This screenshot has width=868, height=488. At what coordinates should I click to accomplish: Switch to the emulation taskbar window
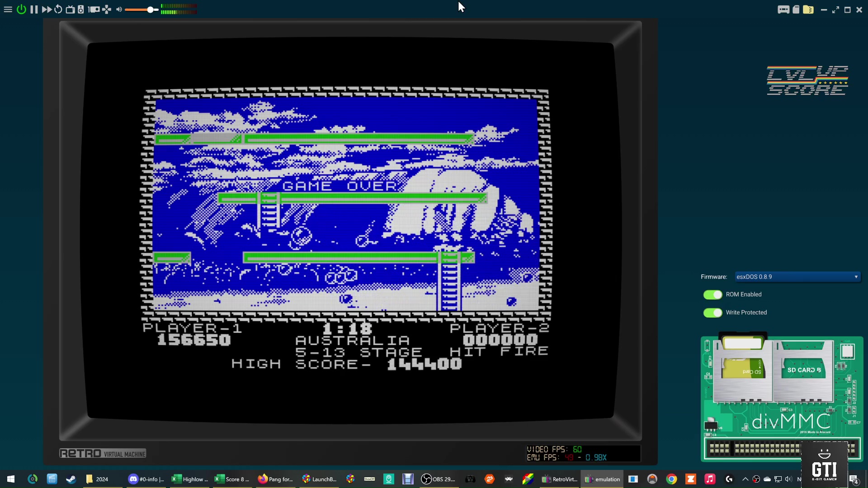[x=602, y=479]
